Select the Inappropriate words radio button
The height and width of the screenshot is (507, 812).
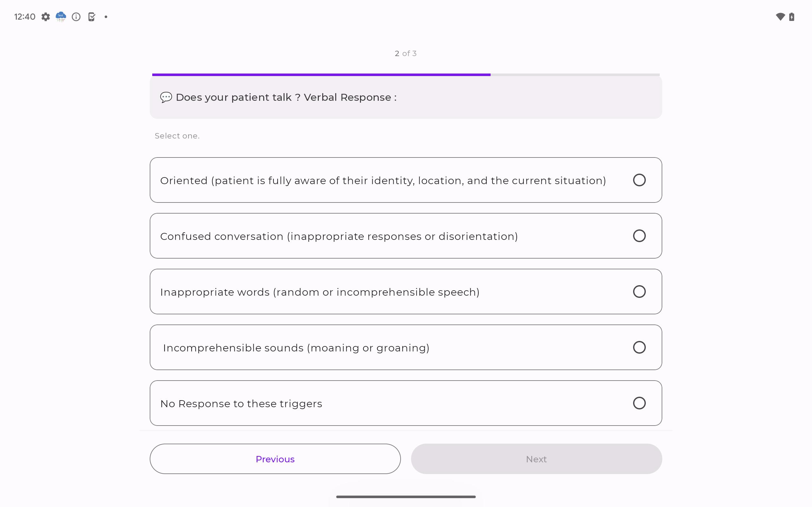click(x=639, y=292)
